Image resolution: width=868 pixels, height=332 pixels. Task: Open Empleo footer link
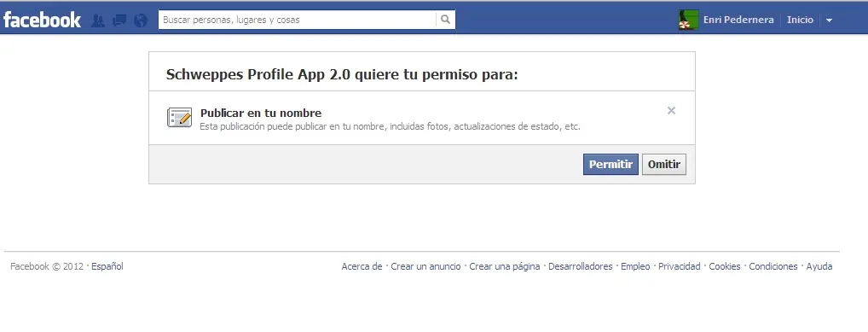(x=635, y=266)
